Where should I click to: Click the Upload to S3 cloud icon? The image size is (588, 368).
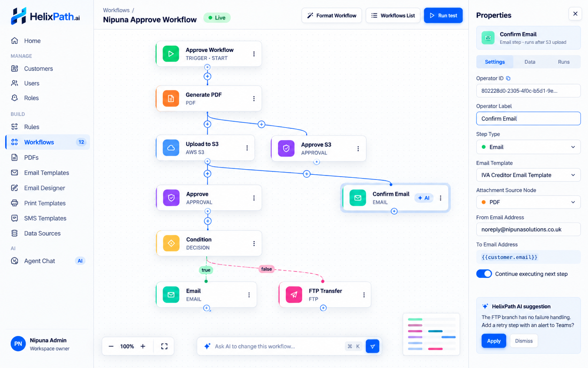[171, 148]
